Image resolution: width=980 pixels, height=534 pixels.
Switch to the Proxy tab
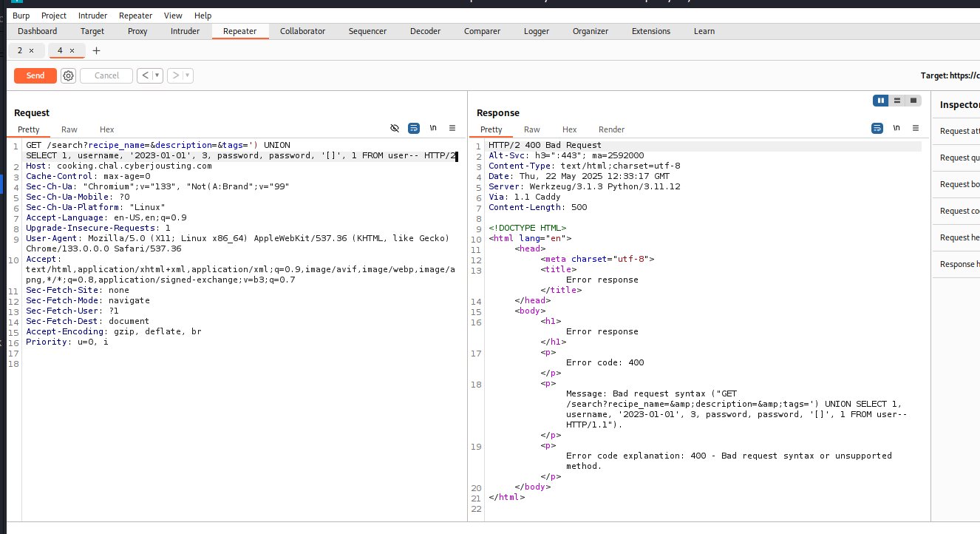pos(137,31)
